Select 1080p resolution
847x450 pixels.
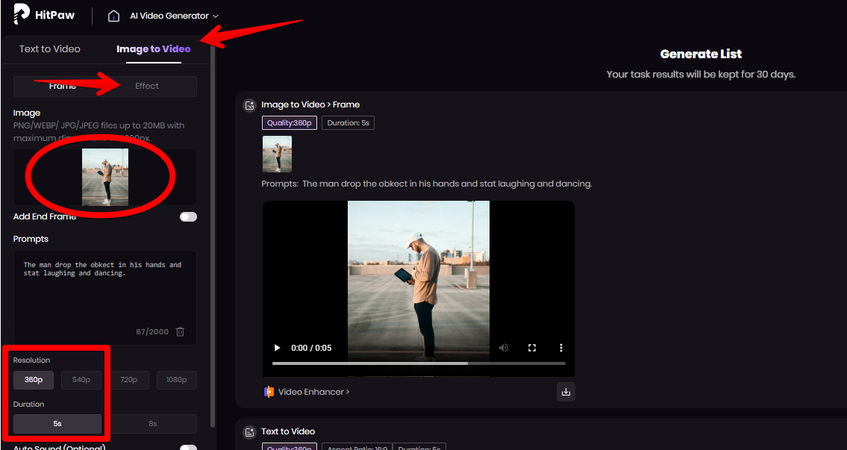177,380
